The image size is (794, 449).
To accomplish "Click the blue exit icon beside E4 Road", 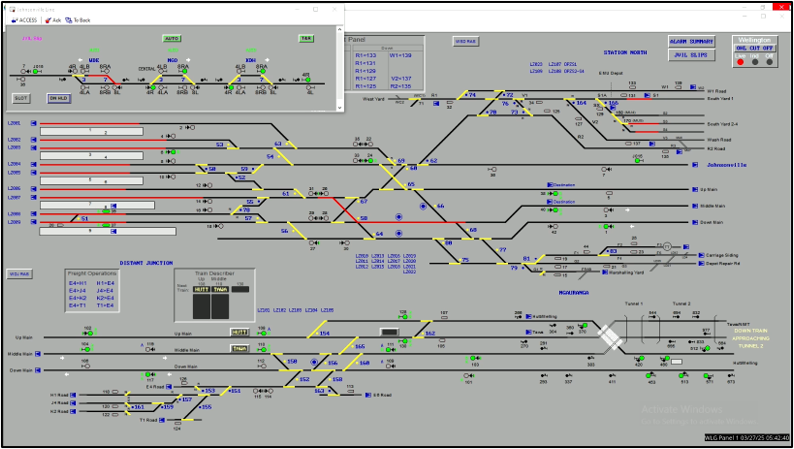I will pos(169,387).
